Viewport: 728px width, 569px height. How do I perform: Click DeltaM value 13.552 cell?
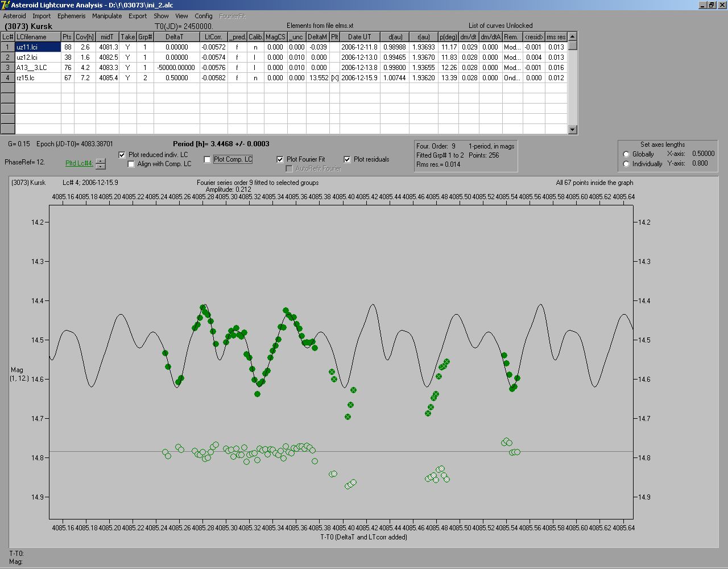point(318,78)
